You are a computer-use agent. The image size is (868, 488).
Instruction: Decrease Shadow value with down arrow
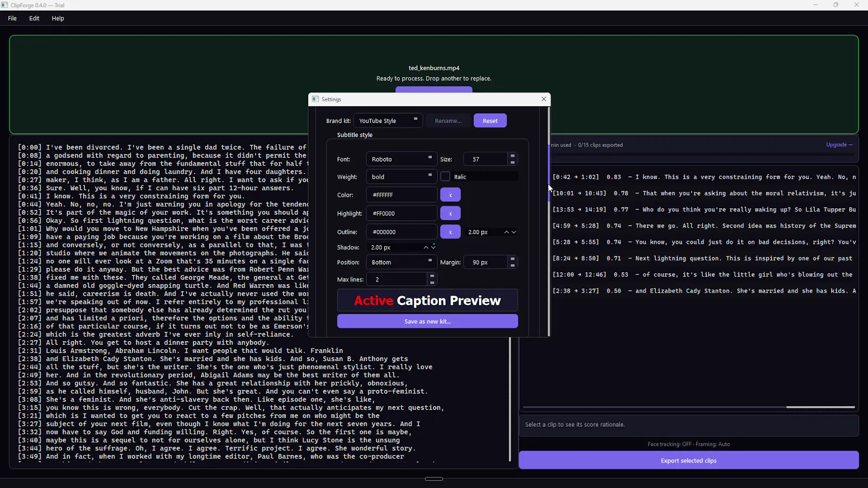tap(433, 248)
